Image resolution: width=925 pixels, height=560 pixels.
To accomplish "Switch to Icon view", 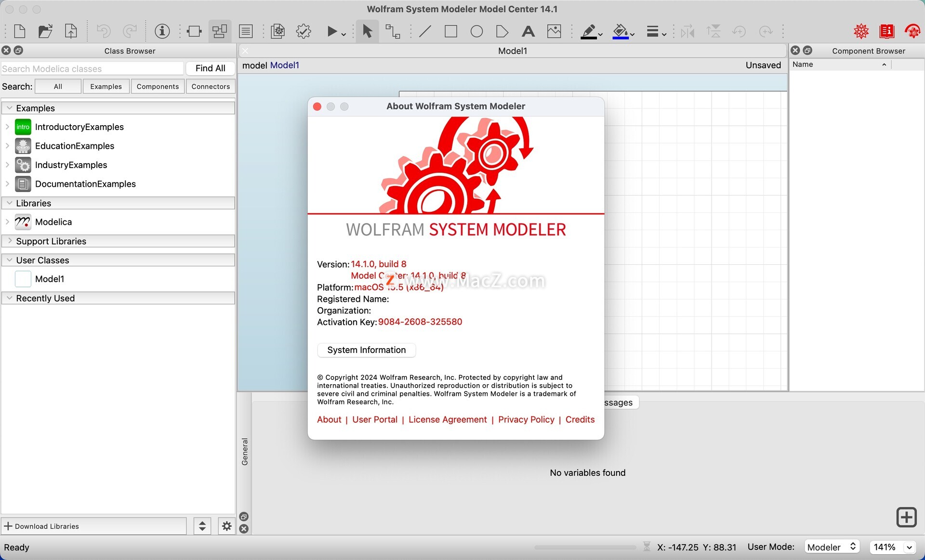I will pyautogui.click(x=194, y=31).
